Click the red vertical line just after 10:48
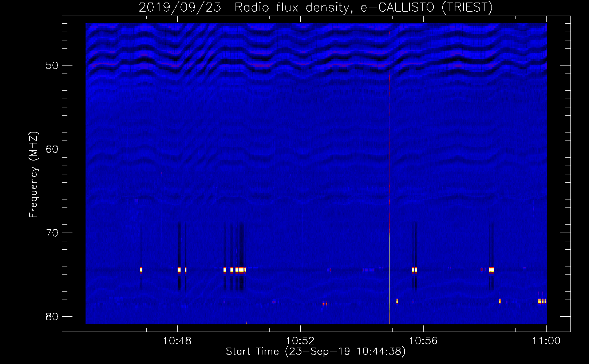 coord(201,218)
